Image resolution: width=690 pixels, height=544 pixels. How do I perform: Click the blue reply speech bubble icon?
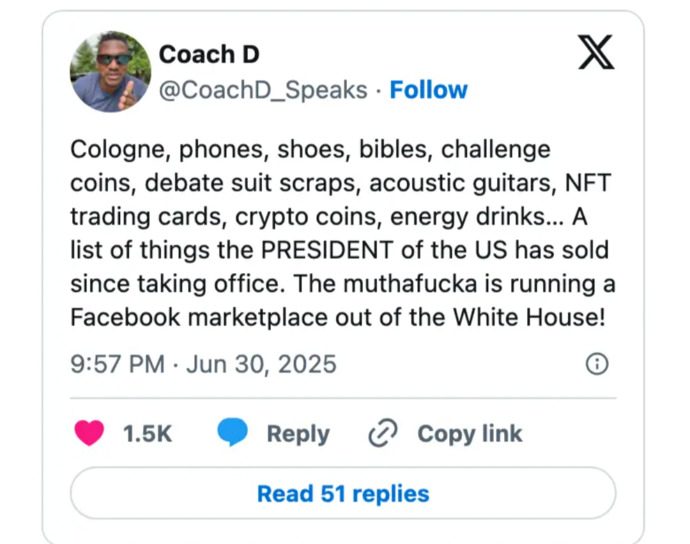[232, 432]
